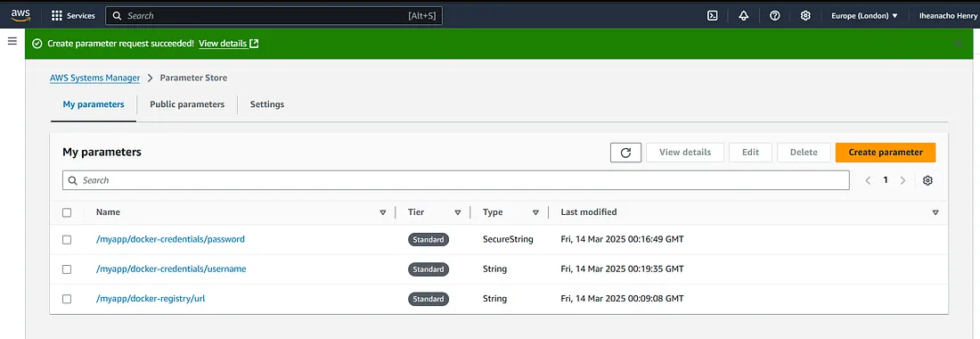Open the Iheanacho Henry account menu
The height and width of the screenshot is (339, 980).
(x=948, y=16)
